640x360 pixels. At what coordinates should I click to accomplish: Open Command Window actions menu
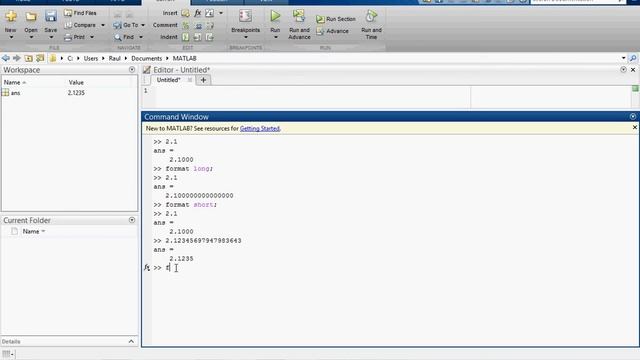[x=633, y=117]
